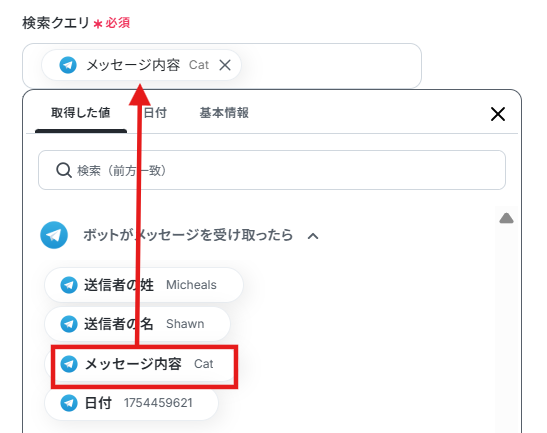Screen dimensions: 547x433
Task: Switch to the 日付 tab
Action: coord(155,113)
